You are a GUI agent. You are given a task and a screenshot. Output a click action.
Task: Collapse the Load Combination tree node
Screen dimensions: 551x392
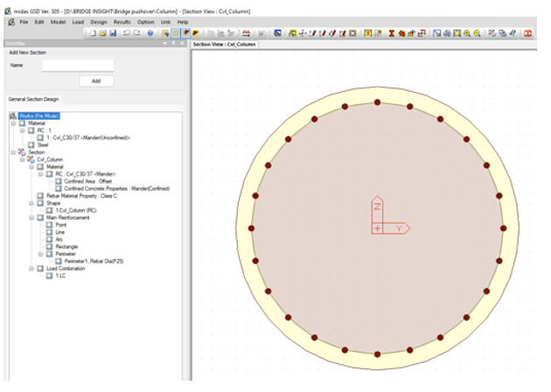pyautogui.click(x=30, y=268)
